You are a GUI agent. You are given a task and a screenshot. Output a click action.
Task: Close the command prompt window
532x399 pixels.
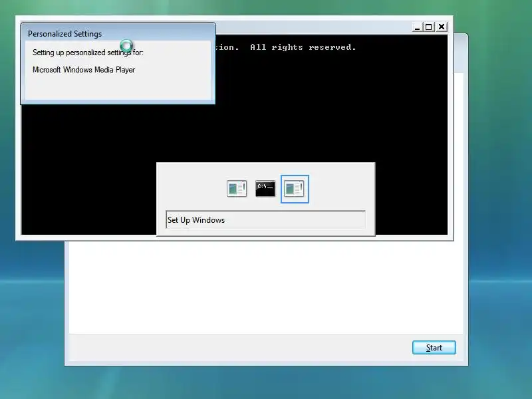coord(442,27)
